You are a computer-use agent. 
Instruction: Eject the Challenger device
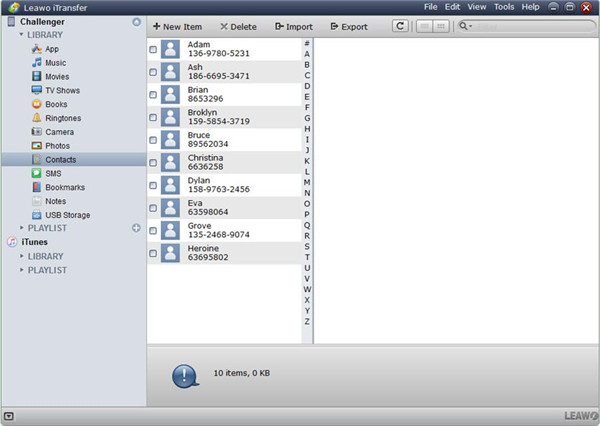(x=137, y=22)
